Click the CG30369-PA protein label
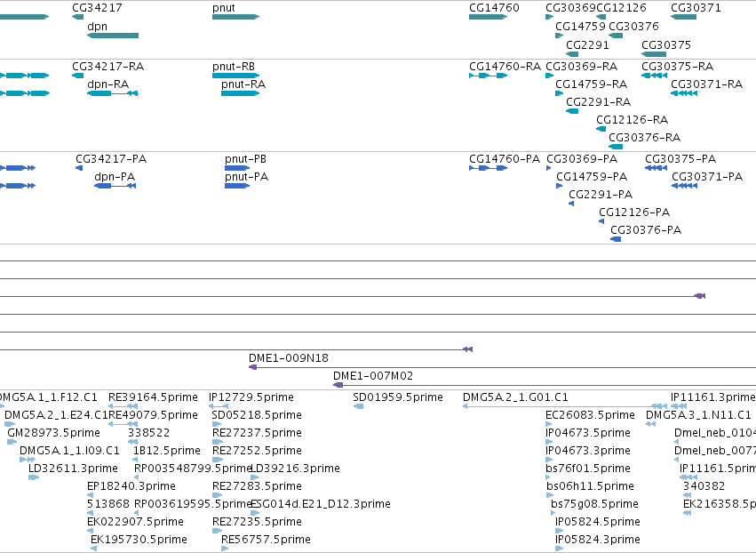The image size is (756, 553). click(582, 159)
